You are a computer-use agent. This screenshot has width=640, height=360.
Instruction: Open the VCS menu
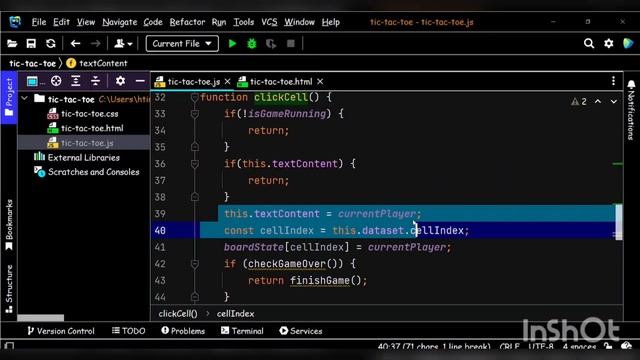click(x=269, y=22)
